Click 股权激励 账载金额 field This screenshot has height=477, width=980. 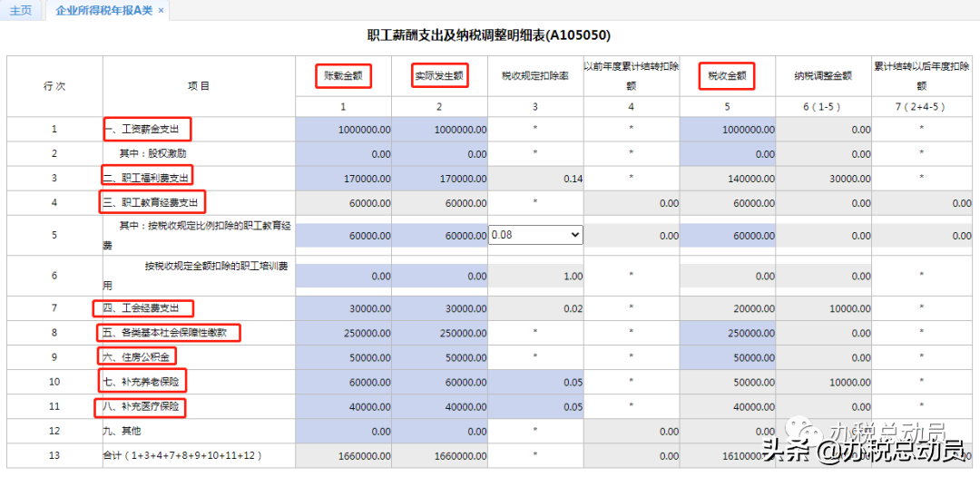click(x=344, y=153)
